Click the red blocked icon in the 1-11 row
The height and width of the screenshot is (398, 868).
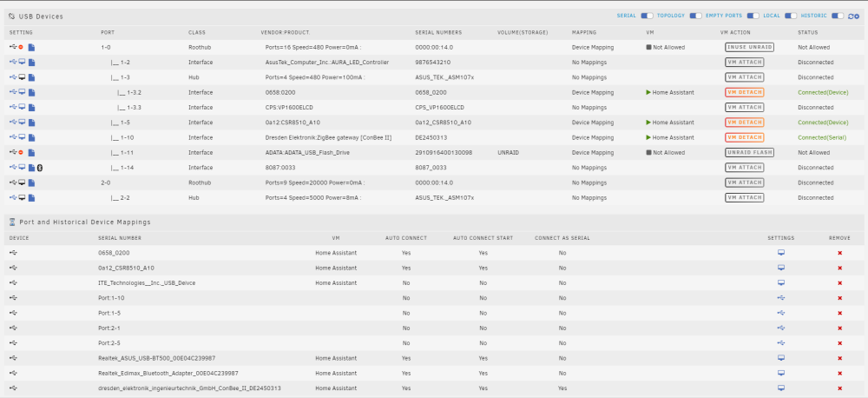click(21, 152)
